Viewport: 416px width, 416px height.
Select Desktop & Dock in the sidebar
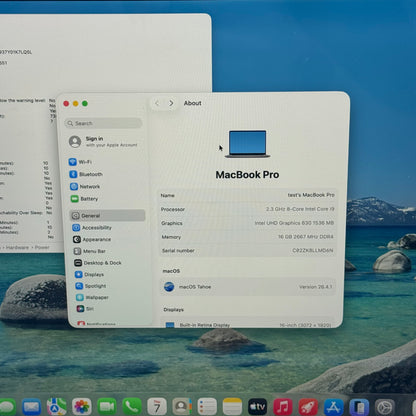tap(98, 263)
